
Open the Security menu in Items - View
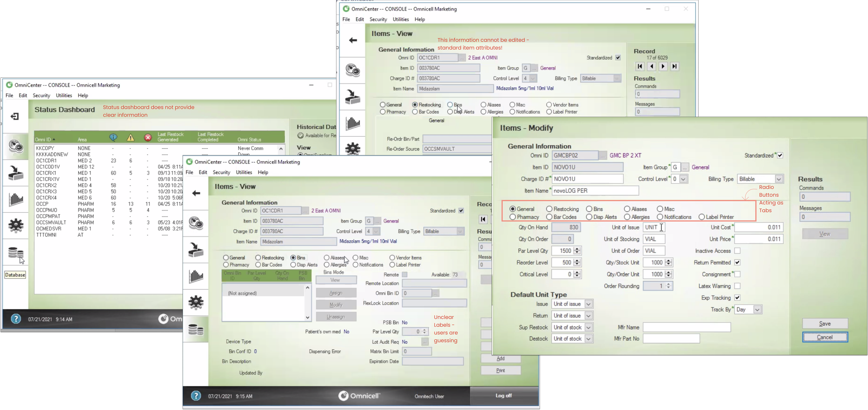tap(222, 172)
